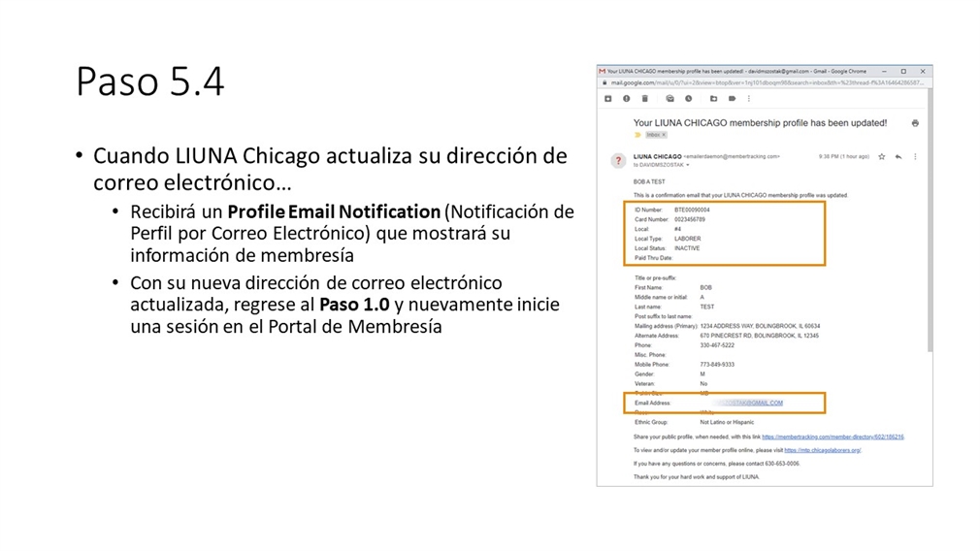Click the phone number 330-467-5222

717,344
